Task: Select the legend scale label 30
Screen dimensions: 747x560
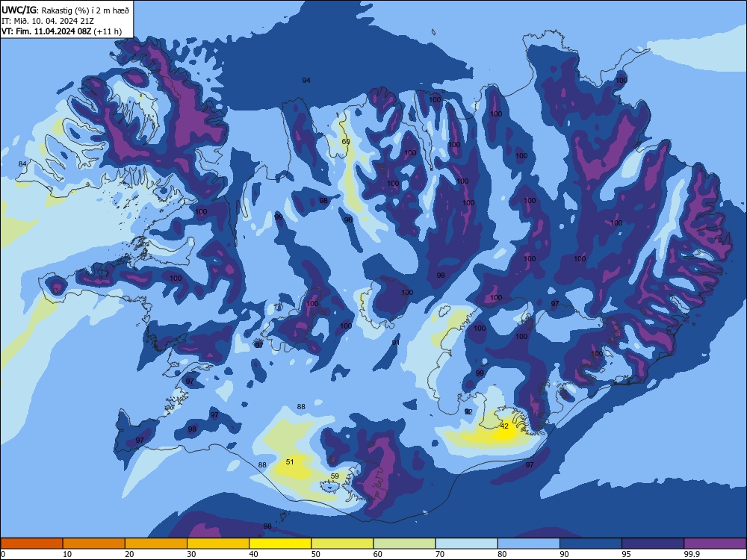Action: (x=191, y=554)
